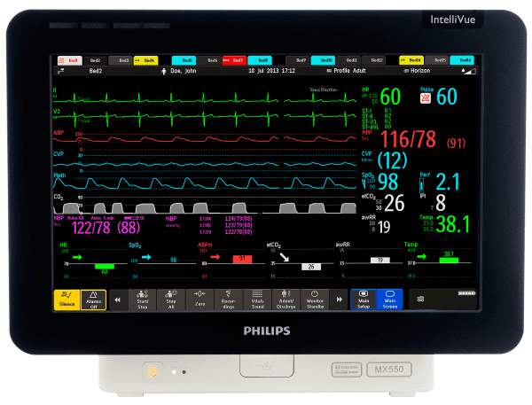Show more SmartKeys with right double arrow
This screenshot has width=532, height=405.
[x=340, y=300]
